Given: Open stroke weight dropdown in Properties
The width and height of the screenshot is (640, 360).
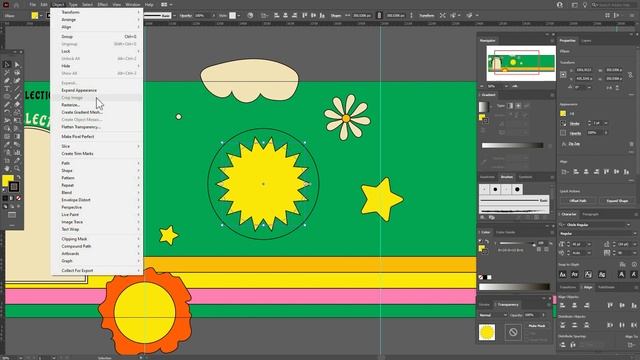Looking at the screenshot, I should 606,123.
